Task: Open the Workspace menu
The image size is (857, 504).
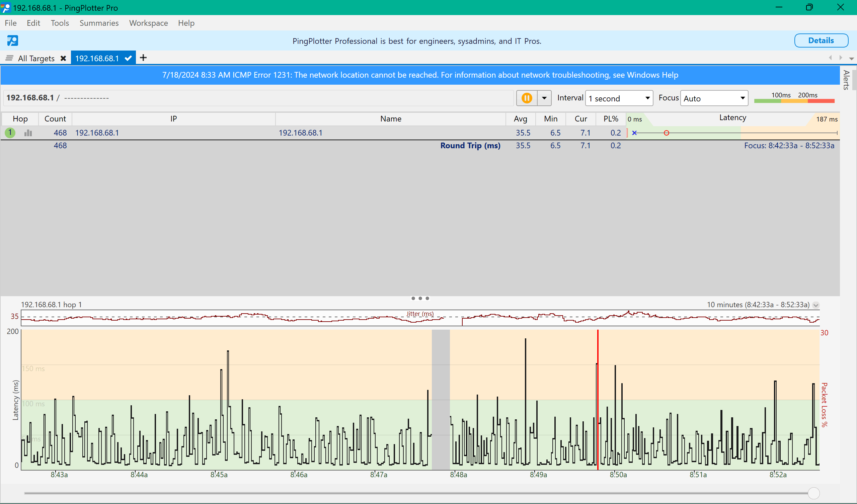Action: click(x=148, y=23)
